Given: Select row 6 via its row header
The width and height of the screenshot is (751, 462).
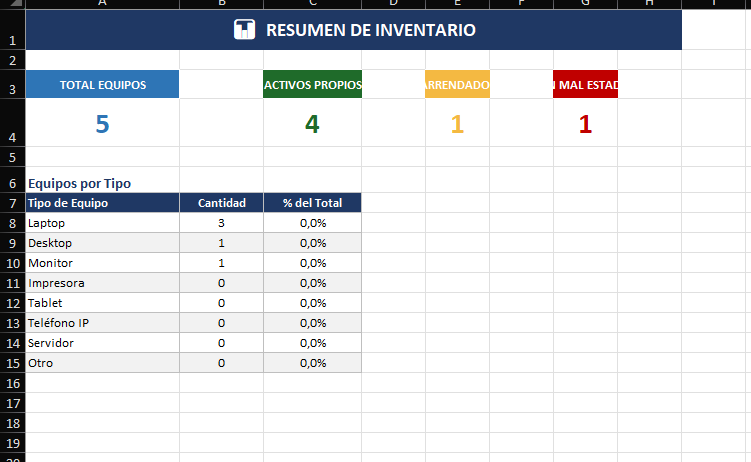Looking at the screenshot, I should pos(12,180).
